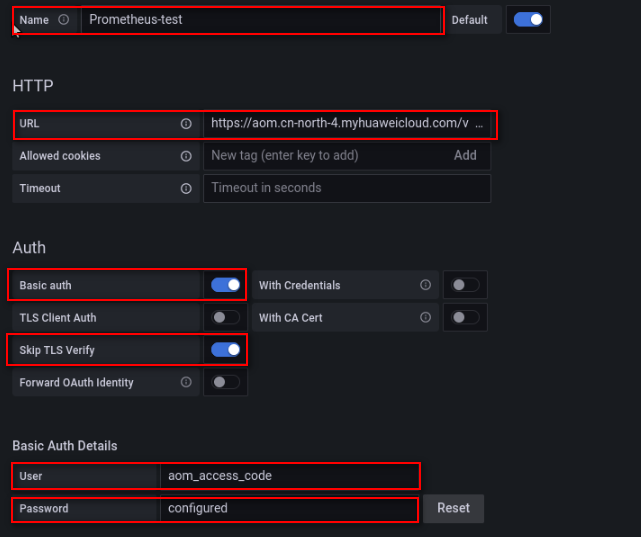Click the User field with aom_access_code
The image size is (641, 537).
288,476
